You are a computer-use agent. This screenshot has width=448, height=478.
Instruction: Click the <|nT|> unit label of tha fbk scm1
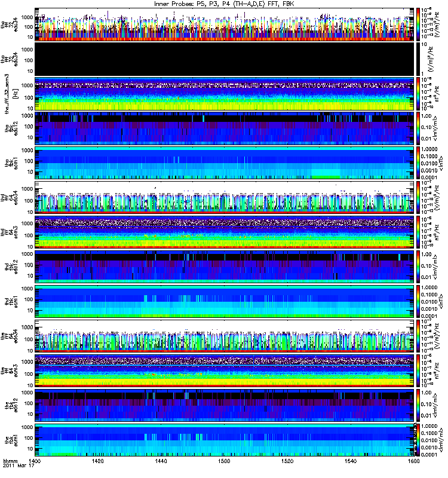click(x=441, y=163)
